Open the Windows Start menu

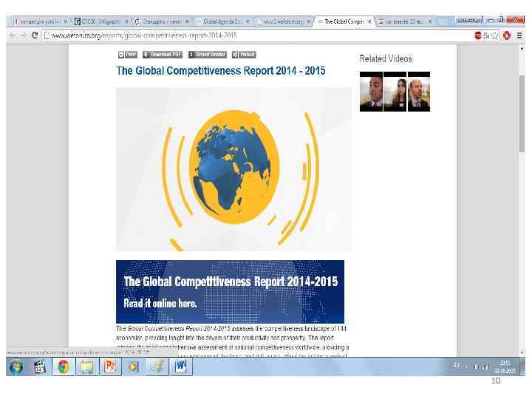(16, 366)
